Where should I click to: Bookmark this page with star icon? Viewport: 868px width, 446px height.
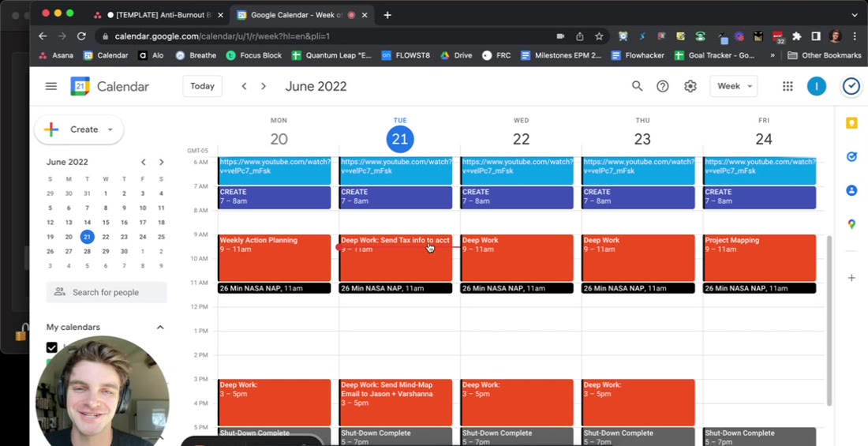[599, 36]
